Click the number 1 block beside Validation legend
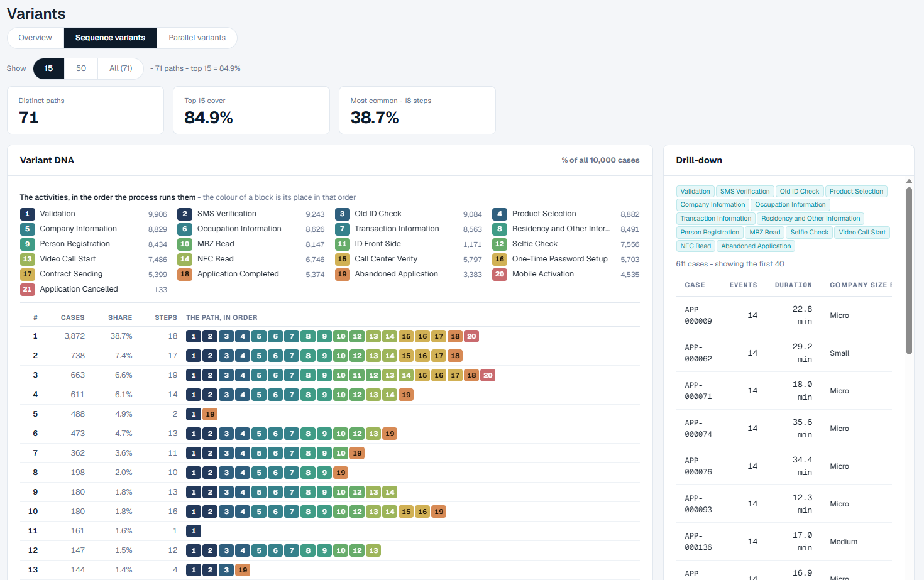Screen dimensions: 924x580 (x=27, y=214)
